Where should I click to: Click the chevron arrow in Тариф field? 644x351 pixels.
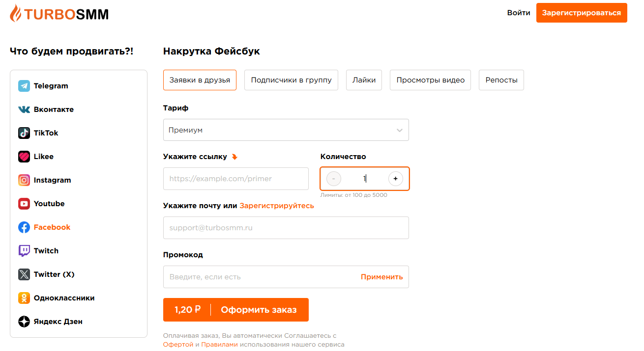click(x=400, y=131)
